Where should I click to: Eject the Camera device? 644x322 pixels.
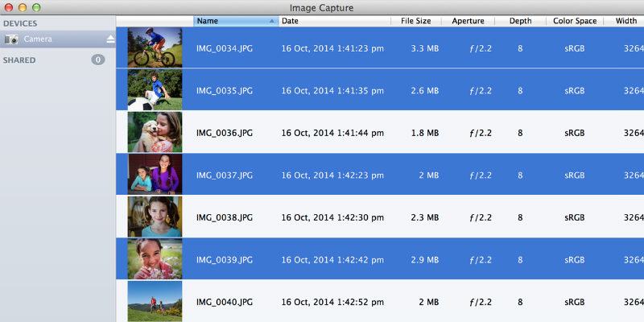click(x=110, y=39)
